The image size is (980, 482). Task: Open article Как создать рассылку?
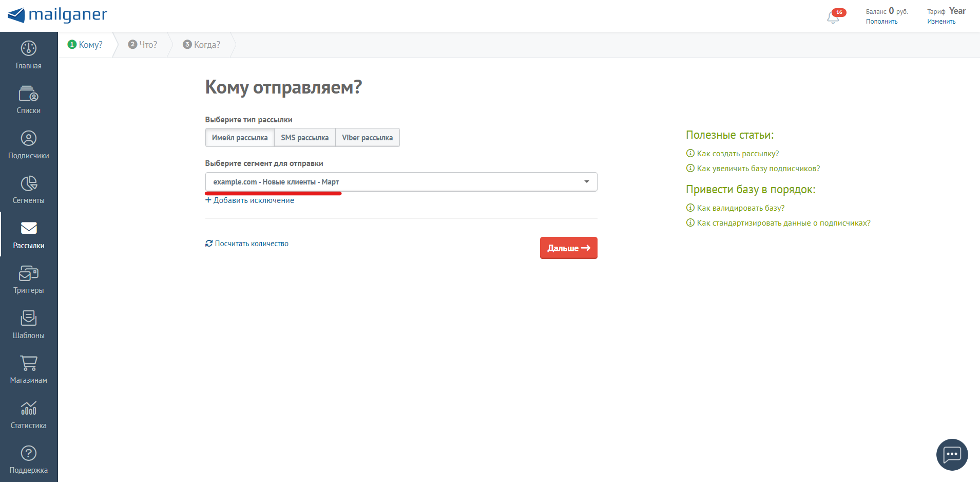(x=733, y=154)
